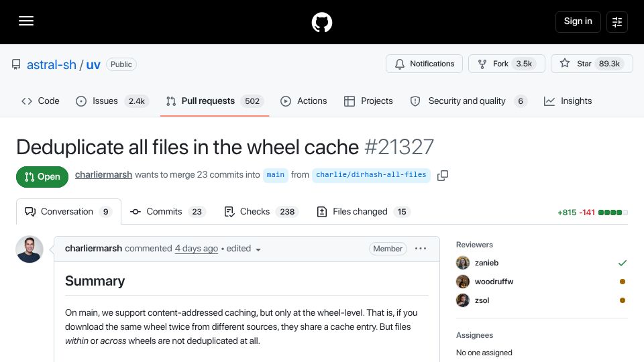Open the uv repository link
The image size is (644, 362).
(x=93, y=64)
